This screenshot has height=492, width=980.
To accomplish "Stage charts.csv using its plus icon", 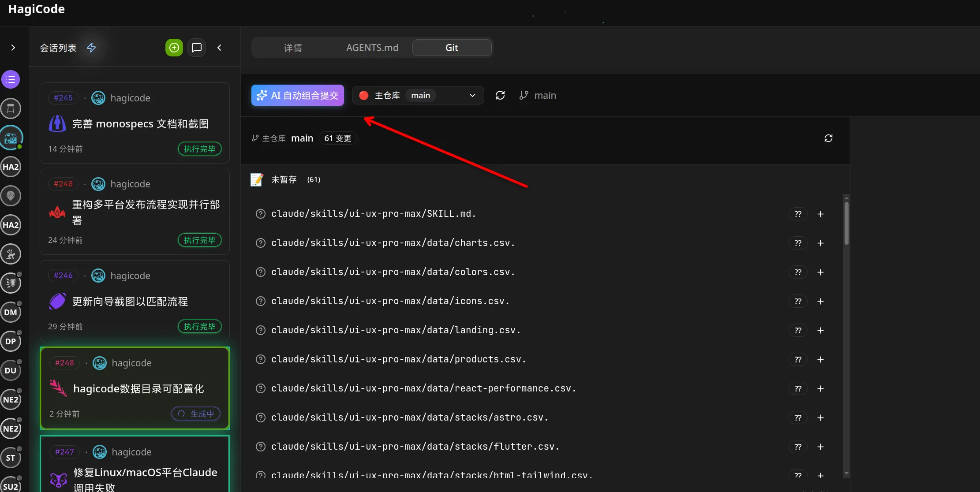I will pyautogui.click(x=820, y=243).
